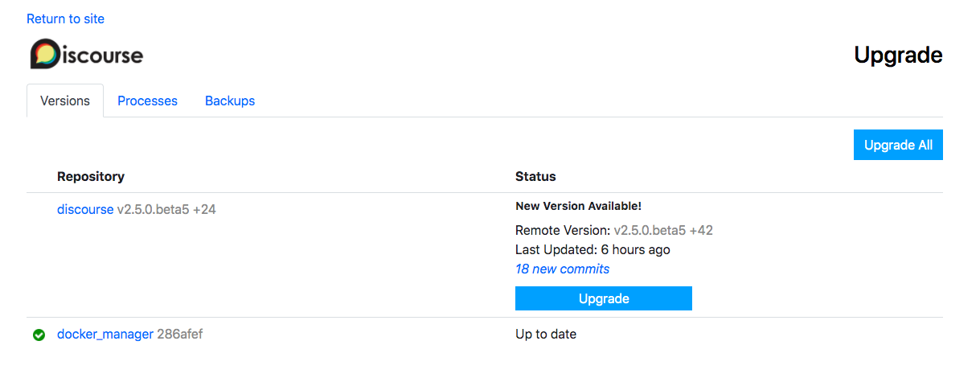Follow the Return to site link

click(x=65, y=18)
